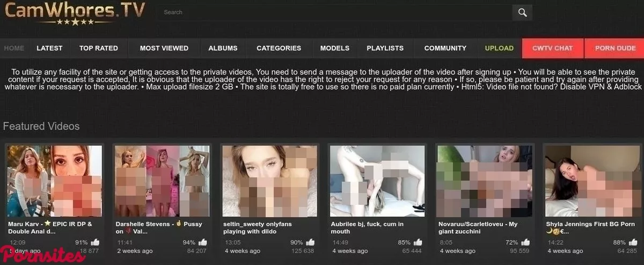Go to the Home tab
The image size is (644, 265).
pos(14,48)
